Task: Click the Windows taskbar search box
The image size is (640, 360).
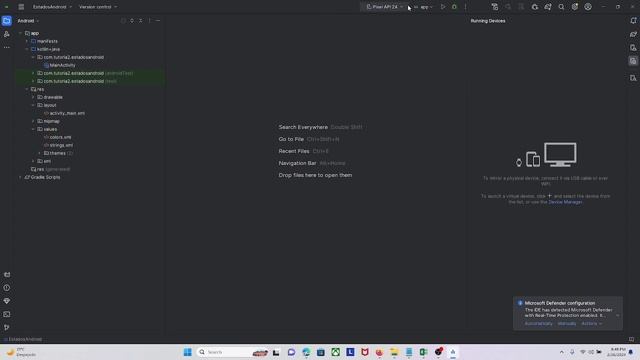Action: point(233,352)
